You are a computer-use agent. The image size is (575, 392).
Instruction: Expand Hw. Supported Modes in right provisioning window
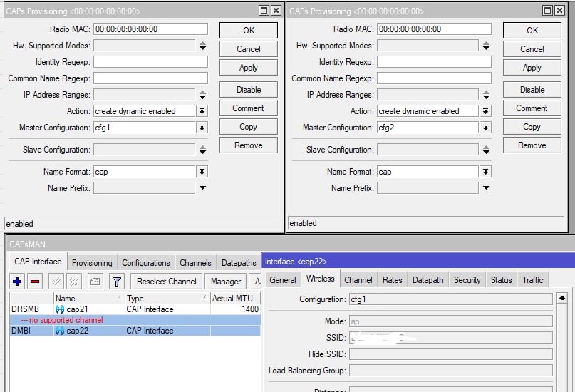[x=486, y=46]
